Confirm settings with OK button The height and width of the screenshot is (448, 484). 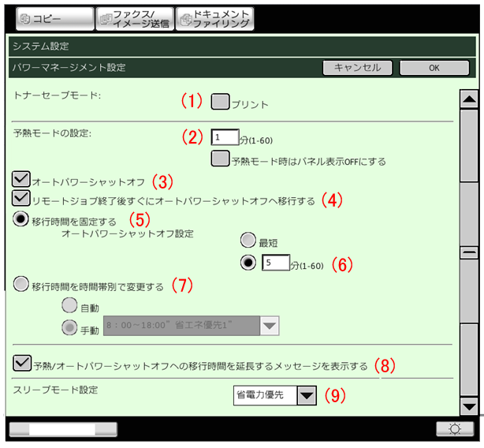coord(434,68)
